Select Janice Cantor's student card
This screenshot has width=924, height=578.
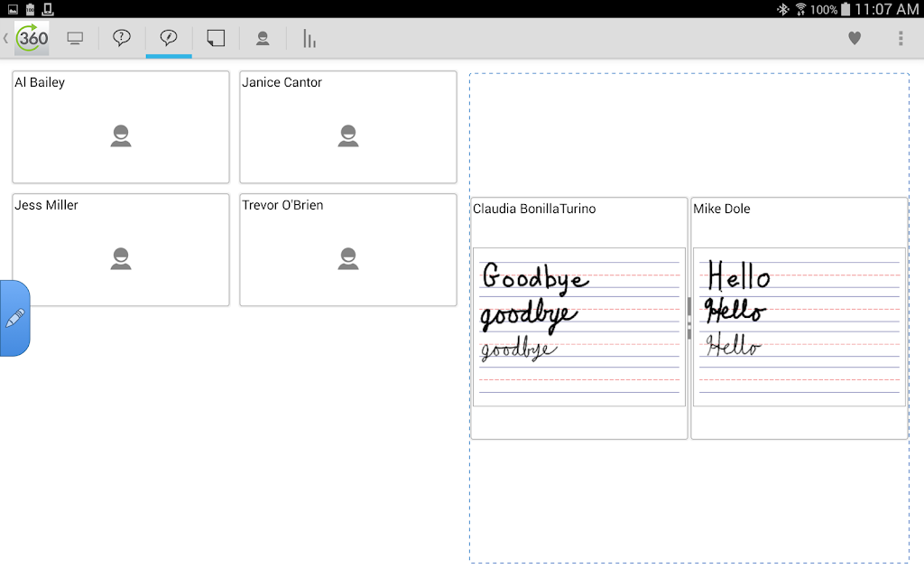coord(348,126)
